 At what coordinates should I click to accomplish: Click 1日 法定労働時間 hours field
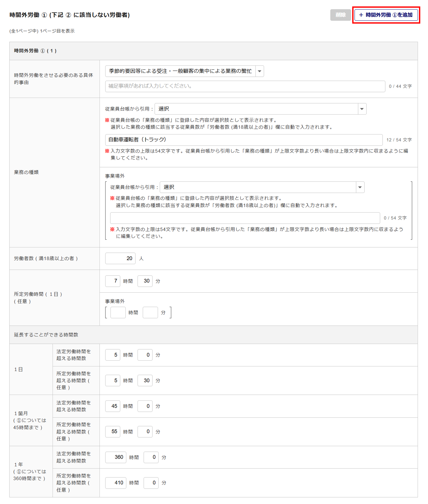pyautogui.click(x=112, y=355)
